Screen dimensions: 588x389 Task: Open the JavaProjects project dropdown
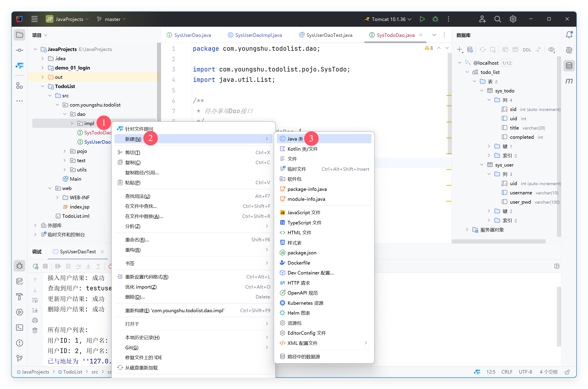tap(67, 19)
